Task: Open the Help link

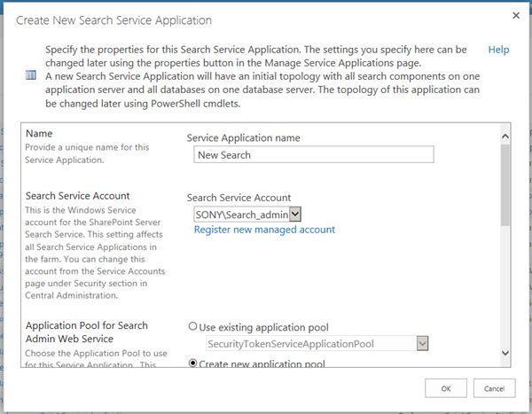Action: point(498,50)
